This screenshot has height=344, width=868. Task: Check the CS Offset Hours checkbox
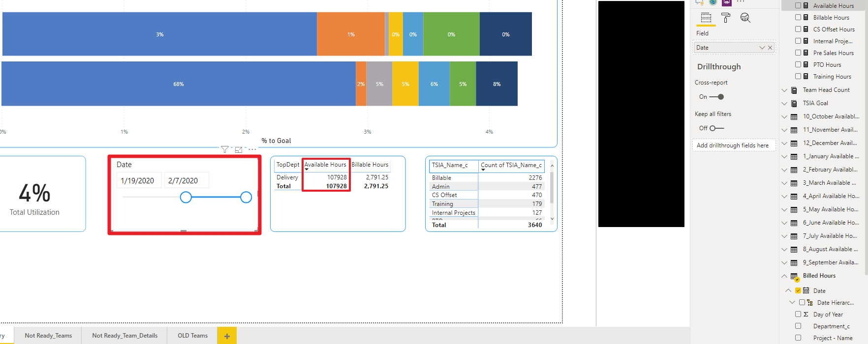coord(798,29)
